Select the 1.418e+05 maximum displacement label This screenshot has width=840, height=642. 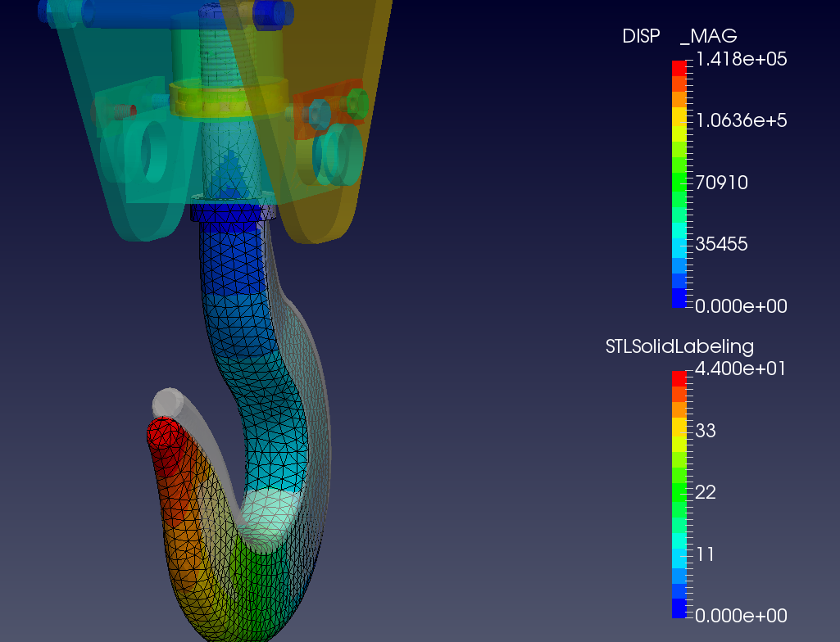[741, 59]
